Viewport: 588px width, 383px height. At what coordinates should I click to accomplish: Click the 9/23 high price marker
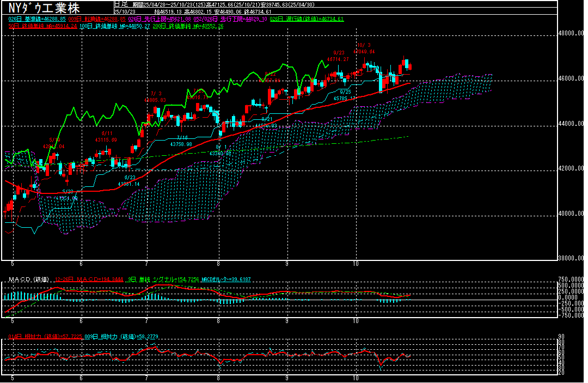[x=338, y=56]
